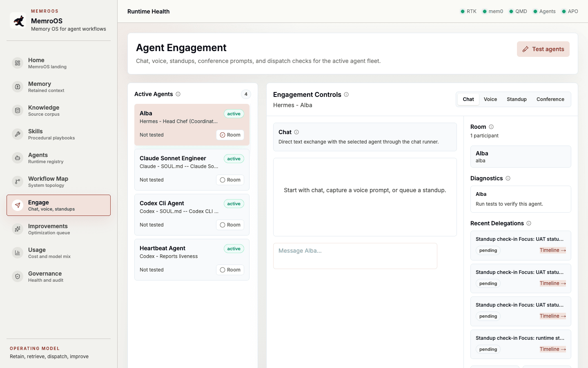Click the info icon beside Room heading
The height and width of the screenshot is (368, 588).
click(491, 127)
